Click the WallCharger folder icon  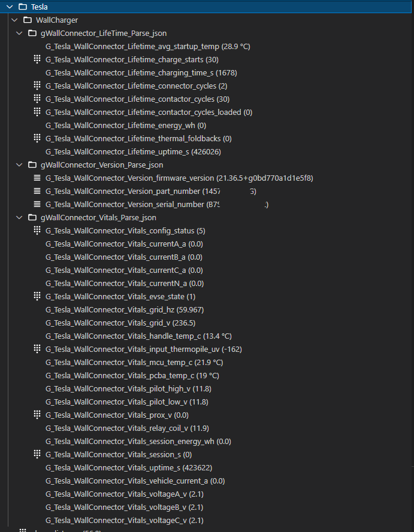[28, 20]
